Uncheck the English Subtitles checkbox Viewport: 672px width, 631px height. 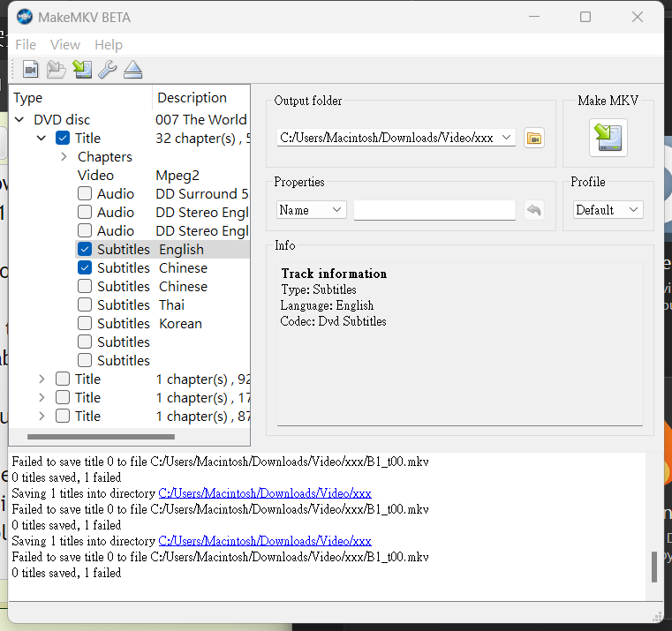tap(85, 250)
